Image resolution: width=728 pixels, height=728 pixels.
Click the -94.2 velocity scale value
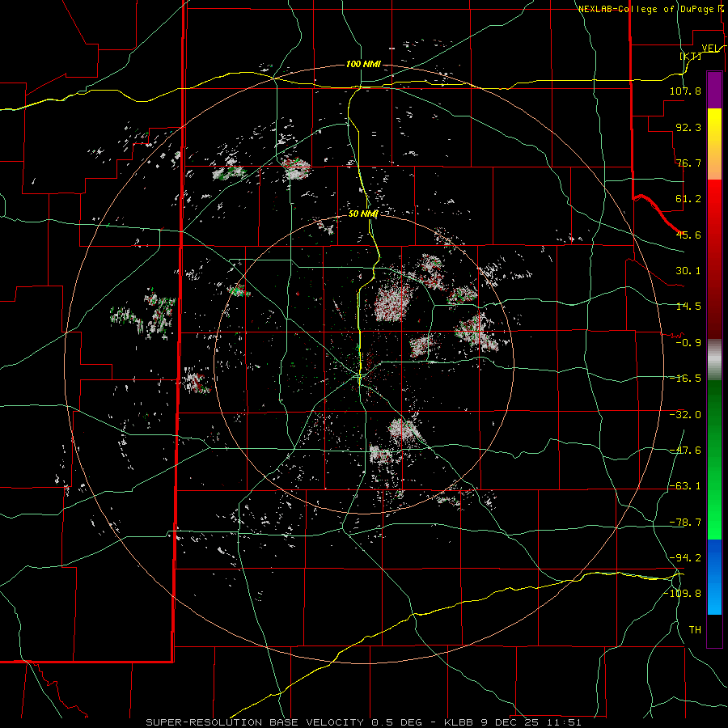[x=685, y=557]
